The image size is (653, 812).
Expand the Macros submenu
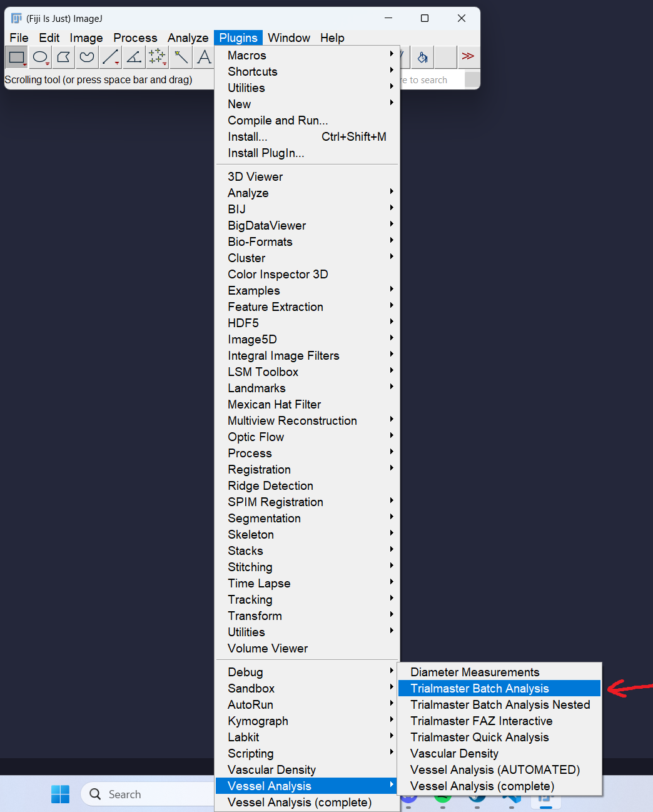[307, 55]
